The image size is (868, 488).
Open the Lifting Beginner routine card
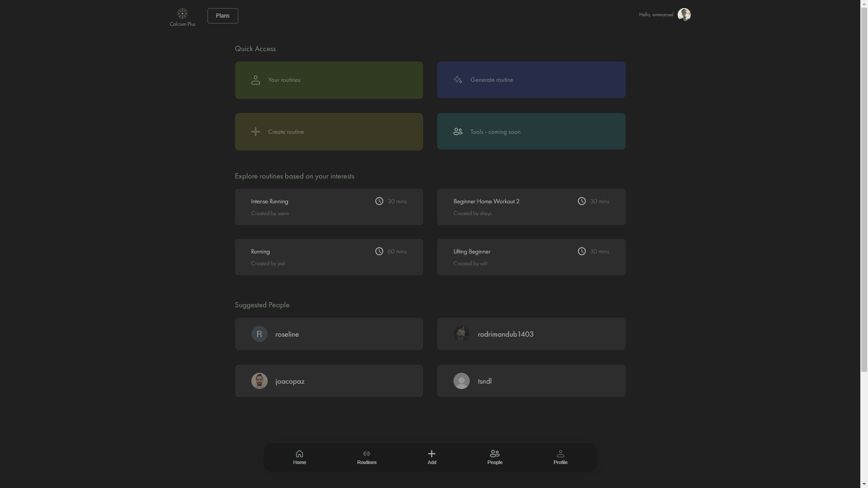[531, 257]
